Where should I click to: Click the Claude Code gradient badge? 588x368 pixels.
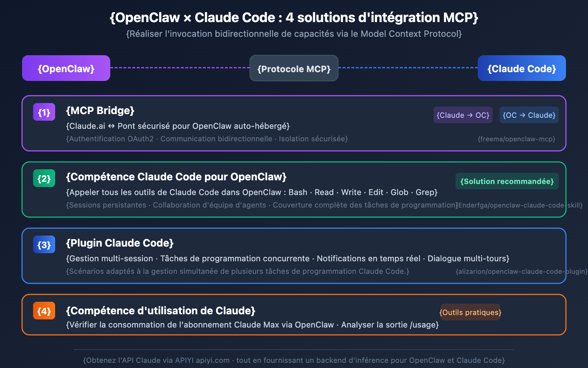click(521, 68)
